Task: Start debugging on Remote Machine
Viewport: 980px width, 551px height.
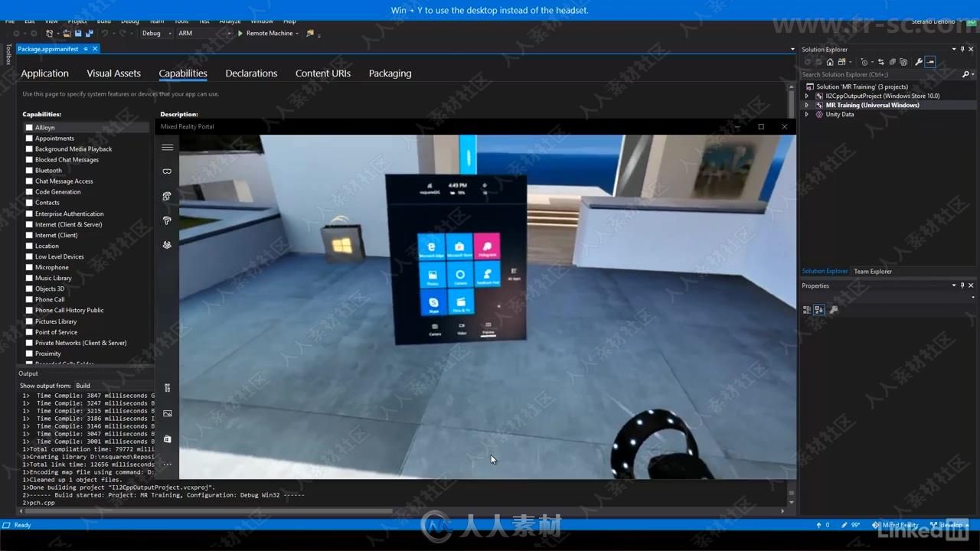Action: tap(265, 34)
